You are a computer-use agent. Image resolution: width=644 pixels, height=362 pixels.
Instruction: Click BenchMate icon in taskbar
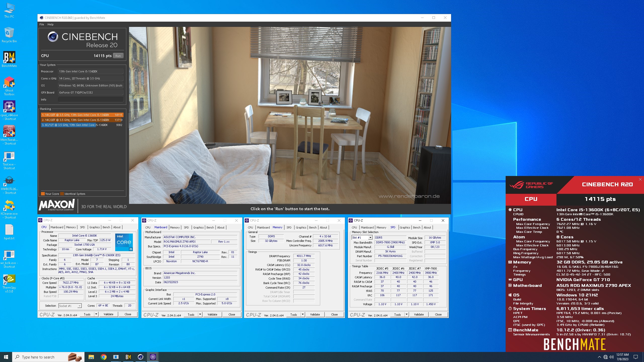tap(128, 357)
